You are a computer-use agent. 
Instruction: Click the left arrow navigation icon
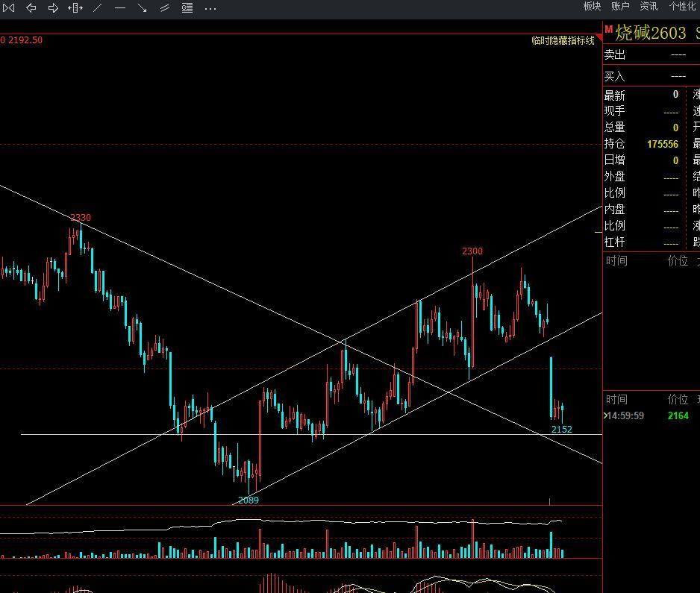click(31, 7)
